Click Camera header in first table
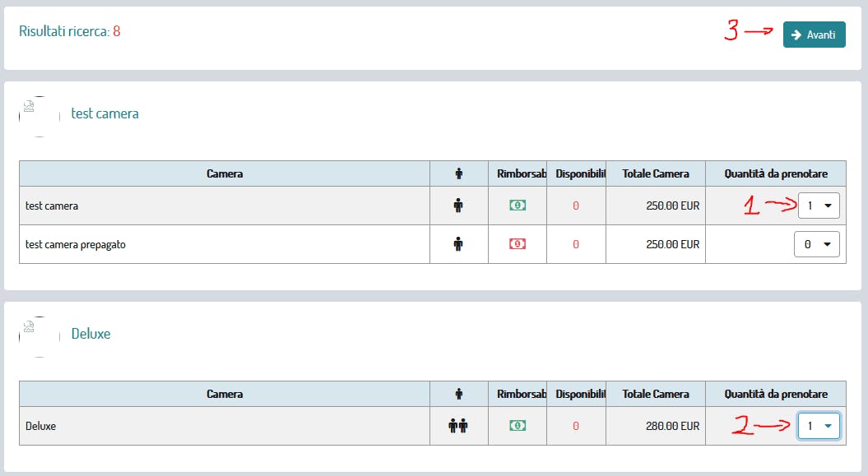Image resolution: width=868 pixels, height=476 pixels. point(225,173)
